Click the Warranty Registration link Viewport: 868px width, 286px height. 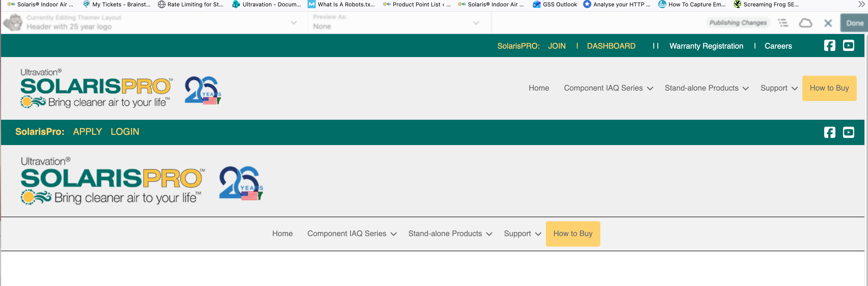coord(706,46)
